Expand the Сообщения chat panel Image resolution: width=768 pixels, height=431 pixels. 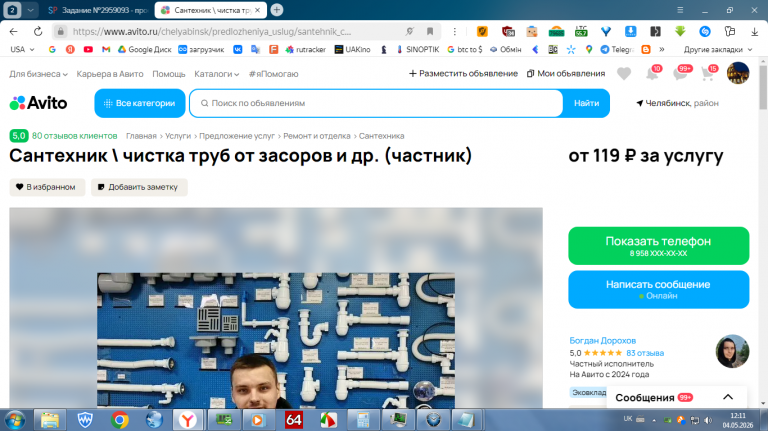(676, 397)
